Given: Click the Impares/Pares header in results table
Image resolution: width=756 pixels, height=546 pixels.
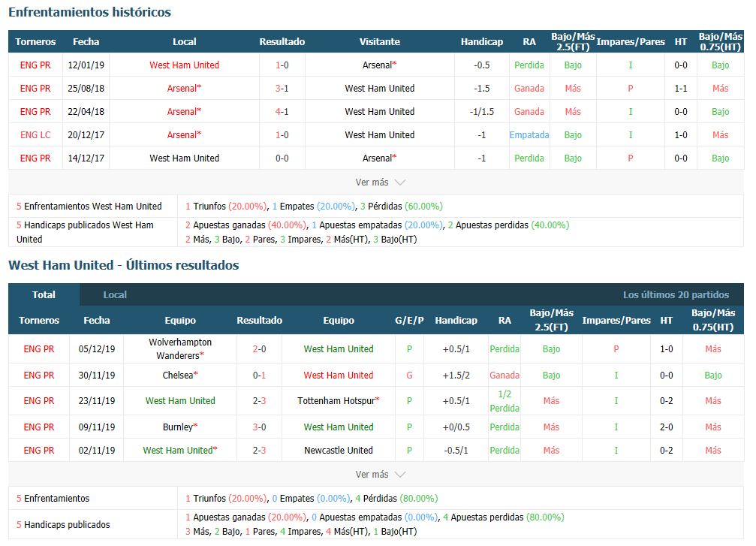Looking at the screenshot, I should (x=616, y=320).
